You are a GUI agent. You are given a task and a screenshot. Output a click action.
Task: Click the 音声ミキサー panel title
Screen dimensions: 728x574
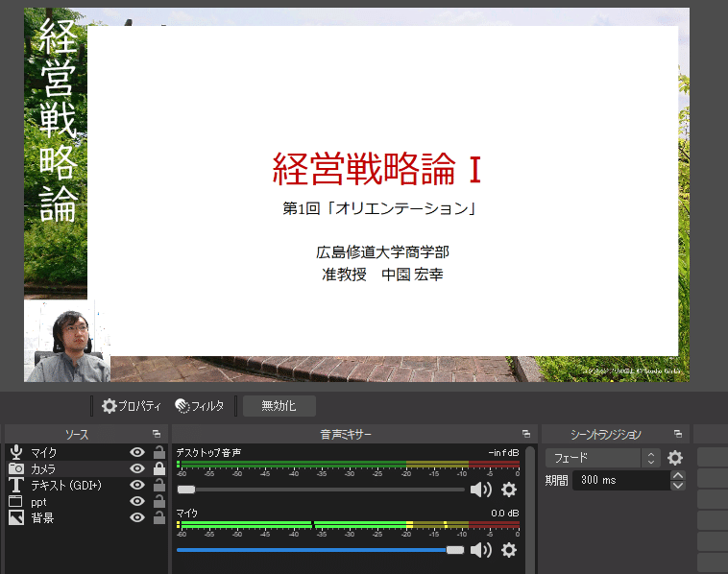click(x=346, y=434)
